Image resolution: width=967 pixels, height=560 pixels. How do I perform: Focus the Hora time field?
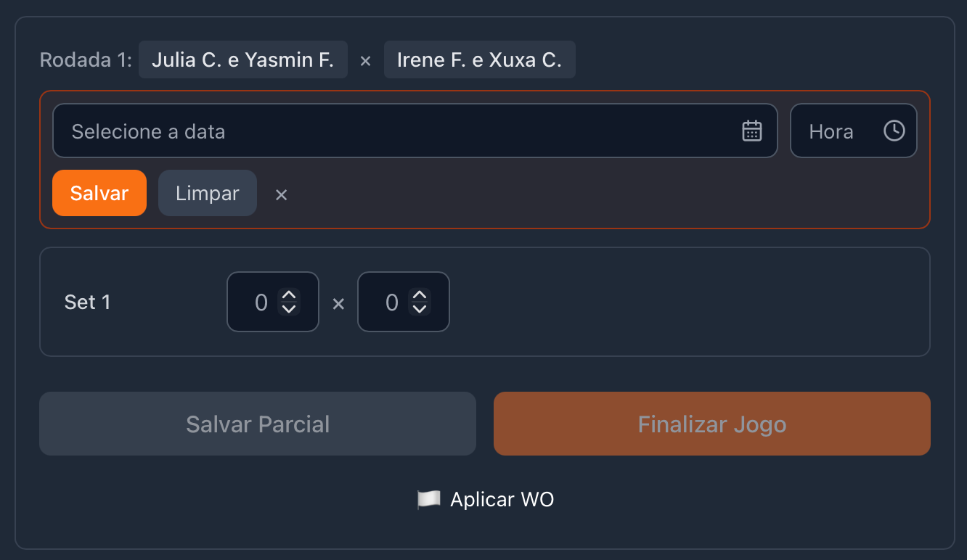point(835,131)
